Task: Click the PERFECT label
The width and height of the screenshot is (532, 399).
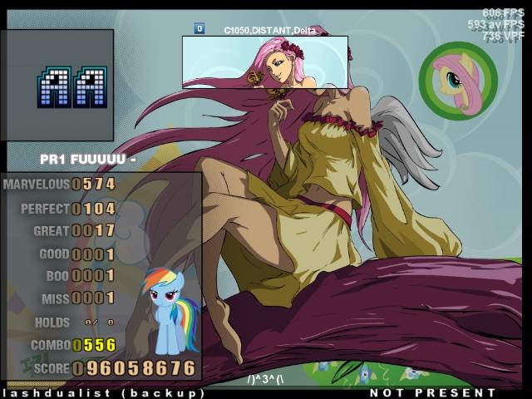Action: coord(45,209)
